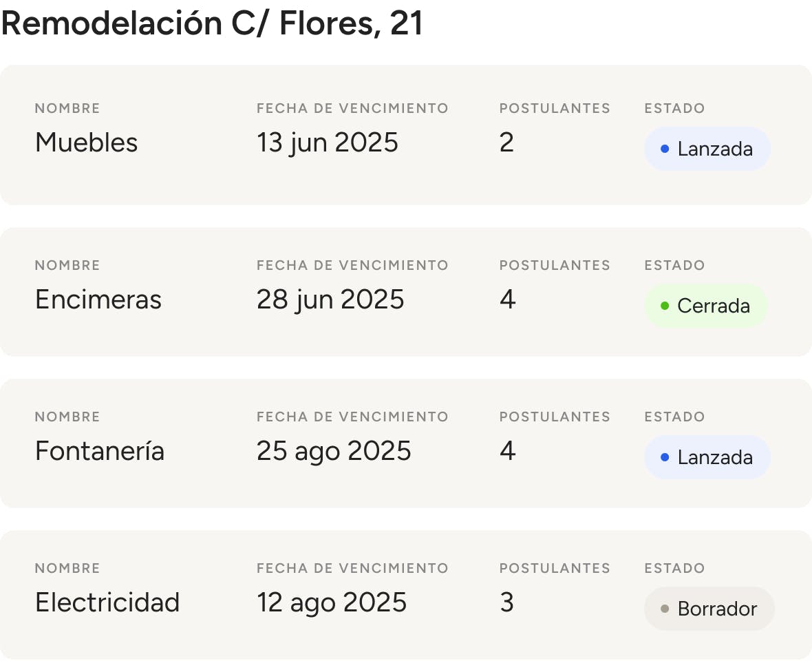Click the 12 ago 2025 due date
The height and width of the screenshot is (661, 812).
(x=332, y=602)
